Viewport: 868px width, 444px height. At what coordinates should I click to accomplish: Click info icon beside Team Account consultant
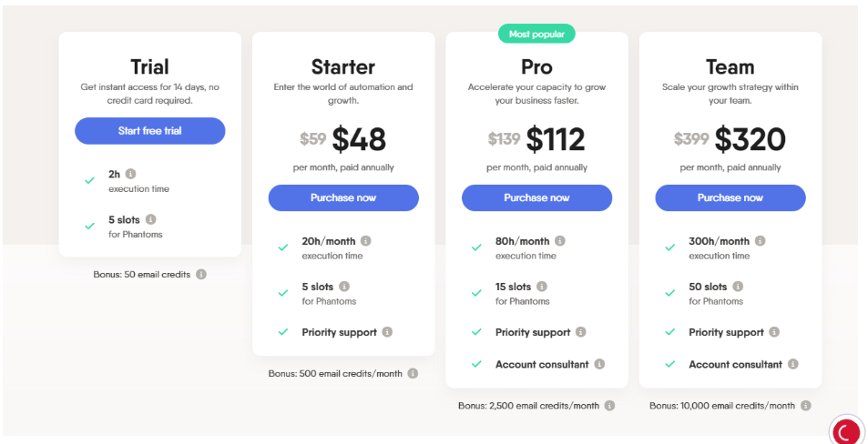click(x=793, y=364)
